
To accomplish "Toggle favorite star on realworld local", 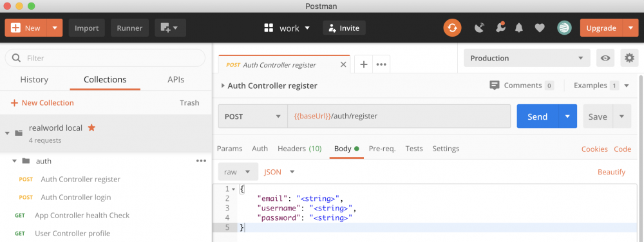I will click(91, 127).
